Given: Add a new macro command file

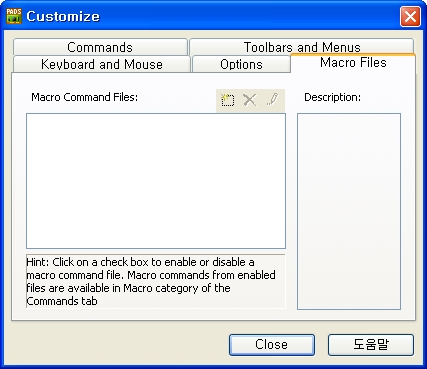Looking at the screenshot, I should click(227, 100).
